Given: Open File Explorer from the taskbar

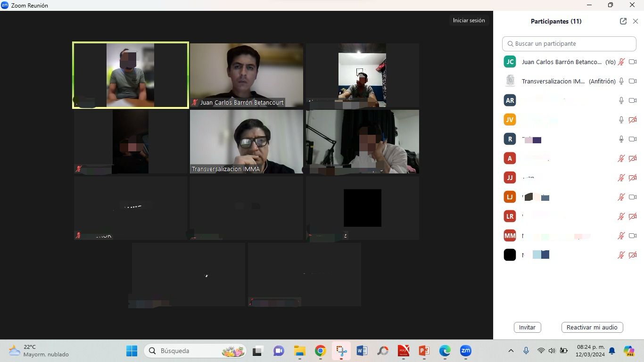Looking at the screenshot, I should pos(300,351).
